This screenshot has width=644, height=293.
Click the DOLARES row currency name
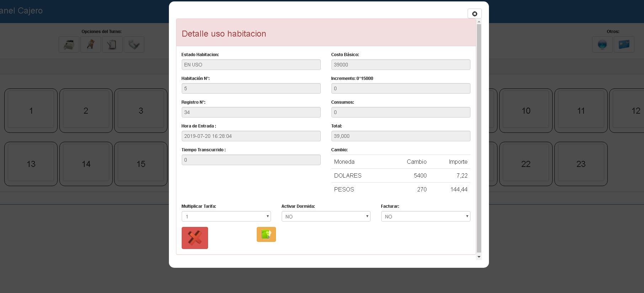(x=348, y=175)
